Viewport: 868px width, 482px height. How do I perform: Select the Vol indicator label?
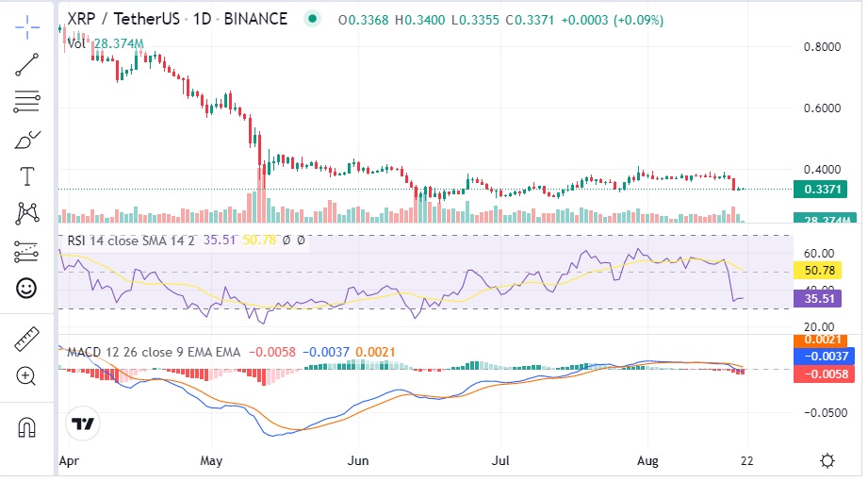point(77,43)
